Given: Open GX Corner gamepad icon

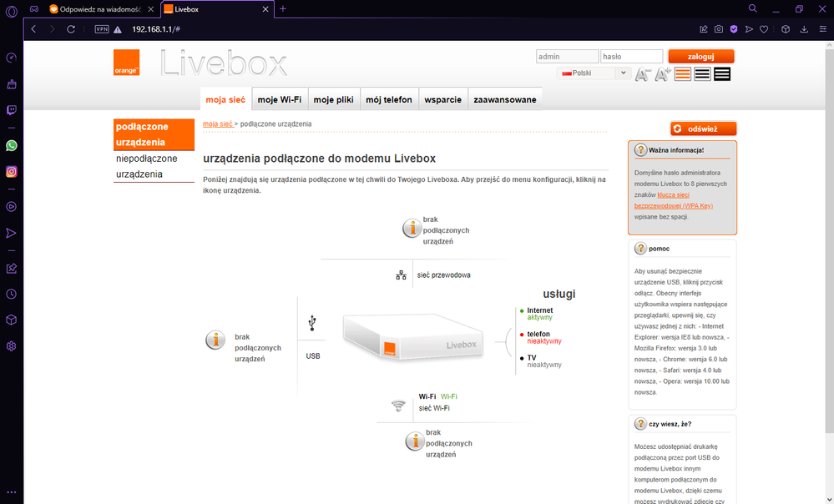Looking at the screenshot, I should point(34,9).
